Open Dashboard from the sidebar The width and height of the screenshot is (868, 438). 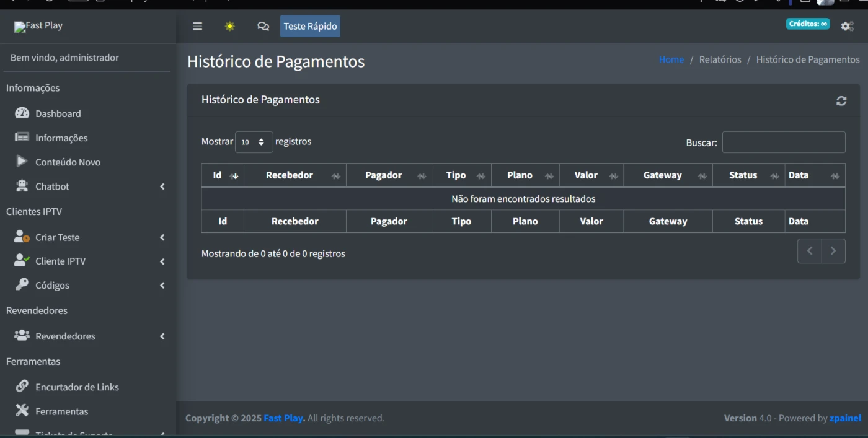click(58, 113)
